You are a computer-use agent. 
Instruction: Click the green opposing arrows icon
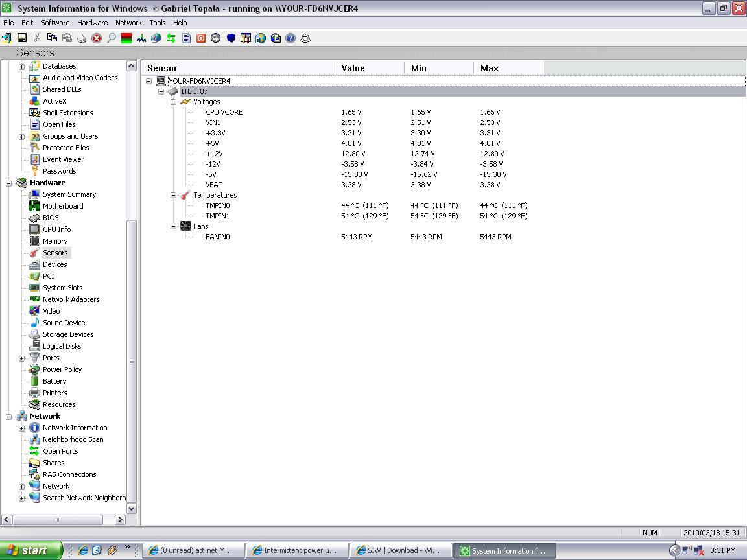[171, 38]
